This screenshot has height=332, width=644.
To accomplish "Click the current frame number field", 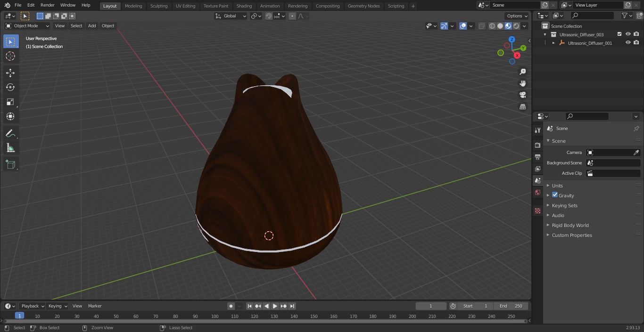I will point(430,306).
